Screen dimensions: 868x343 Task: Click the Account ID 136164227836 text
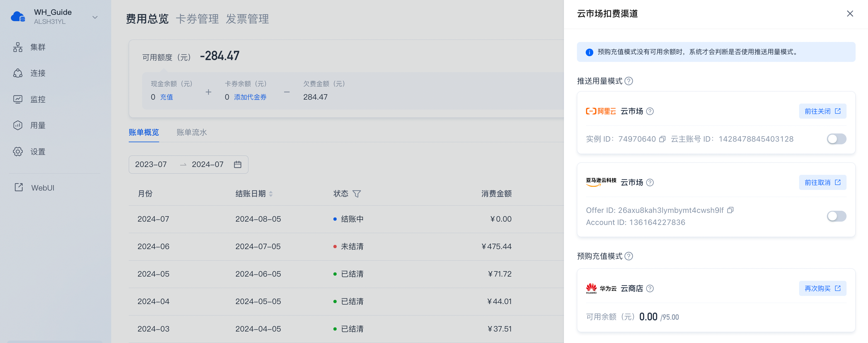(x=636, y=222)
